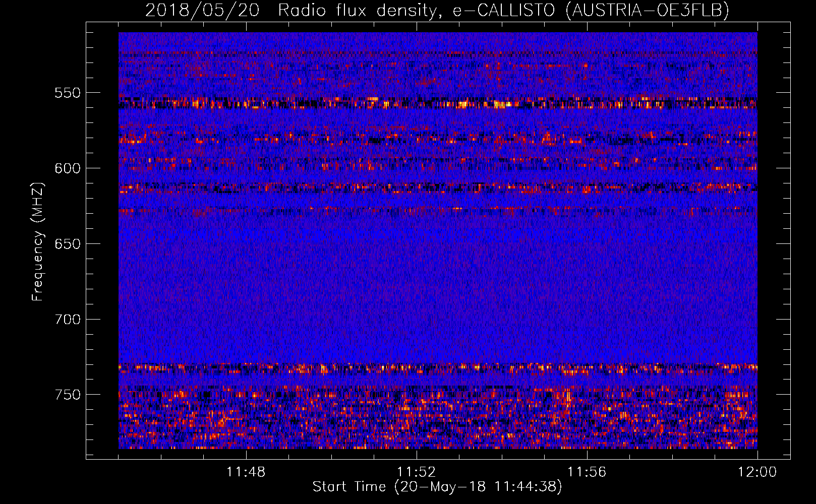The height and width of the screenshot is (504, 816).
Task: Click the station name 'AUSTRIA-OE3FLB'
Action: 647,10
